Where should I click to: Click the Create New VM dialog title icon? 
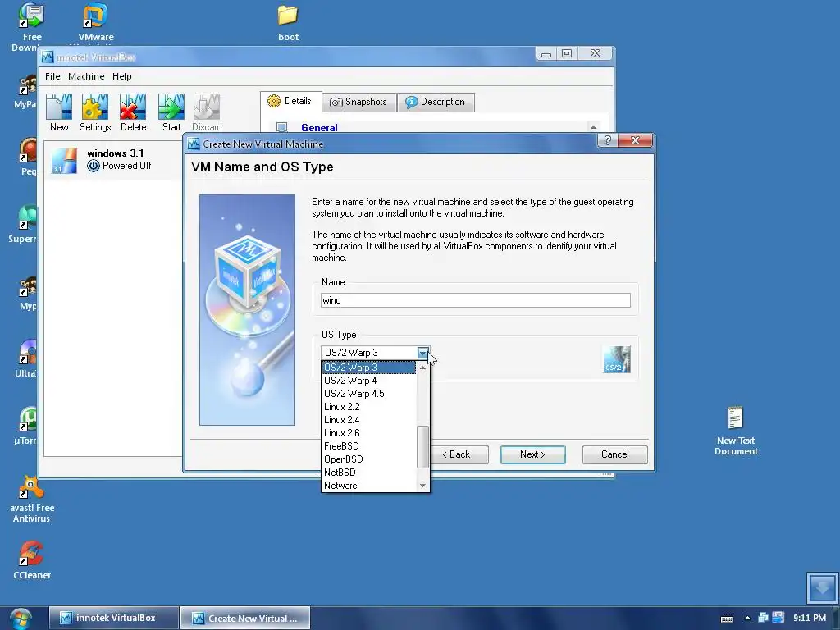point(194,144)
